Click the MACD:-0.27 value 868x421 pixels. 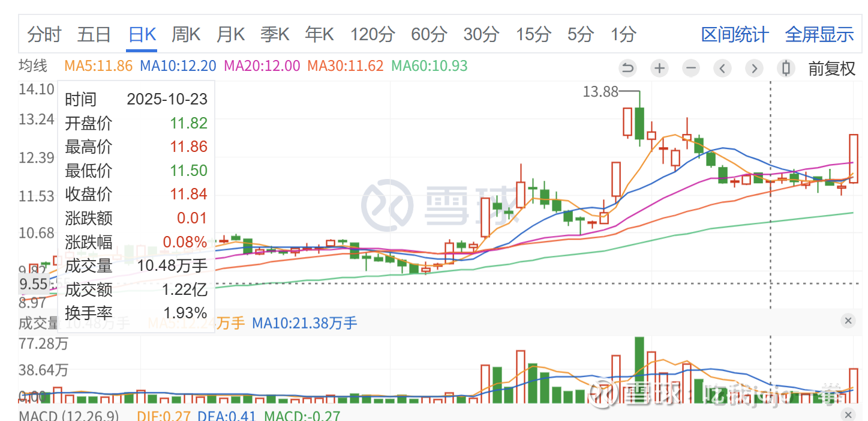pyautogui.click(x=302, y=416)
